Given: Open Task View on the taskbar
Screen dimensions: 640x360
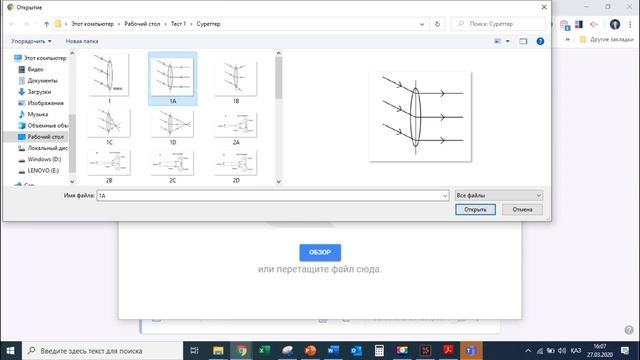Looking at the screenshot, I should coord(194,351).
